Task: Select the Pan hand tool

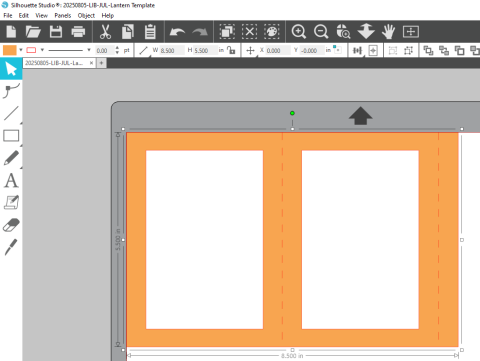Action: [x=389, y=32]
